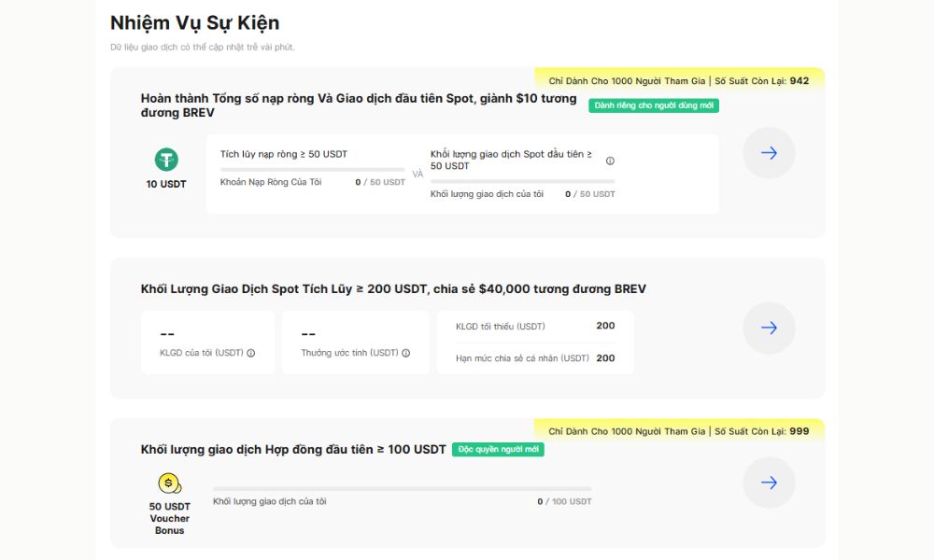
Task: Click the 'Dành riêng cho người dùng mới' badge
Action: point(654,105)
